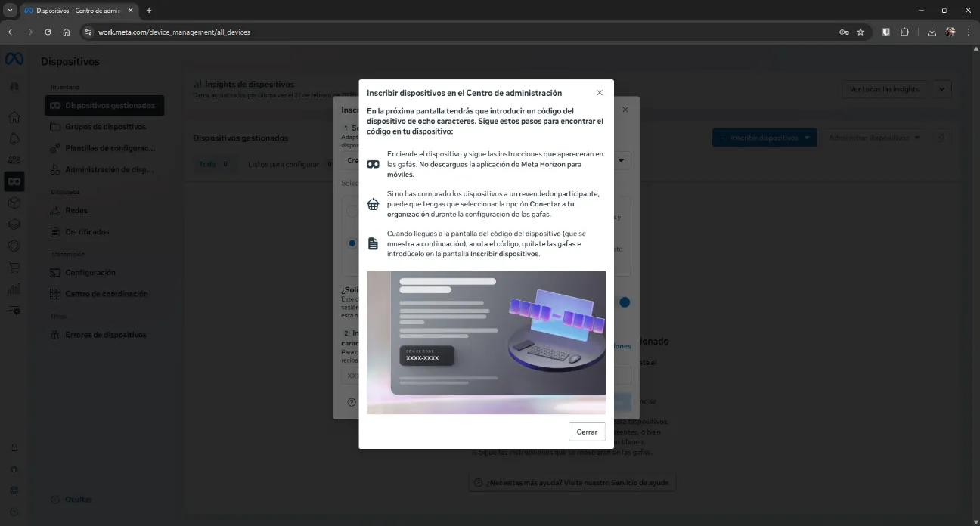The image size is (980, 526).
Task: Open the dropdown arrow in the background enrollment dialog
Action: (x=622, y=160)
